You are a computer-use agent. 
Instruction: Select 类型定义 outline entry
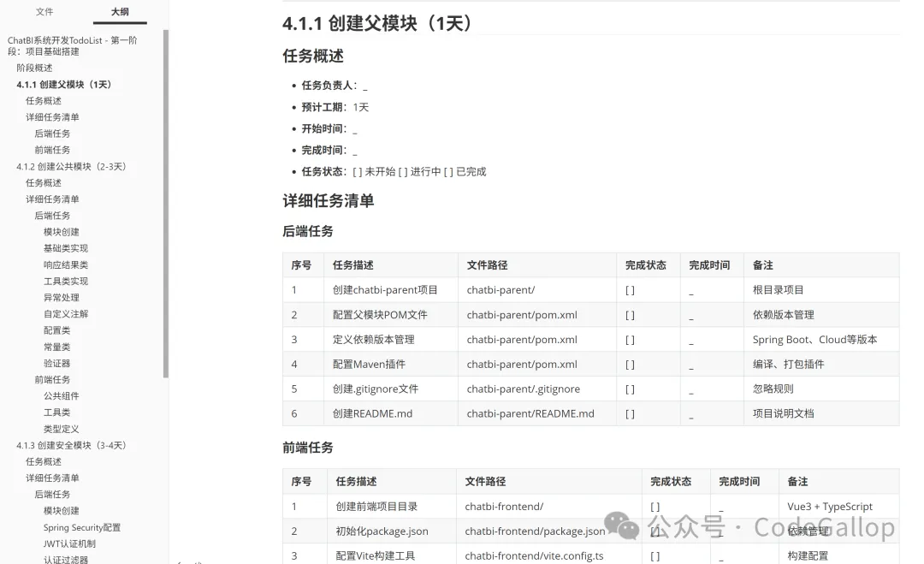click(61, 429)
